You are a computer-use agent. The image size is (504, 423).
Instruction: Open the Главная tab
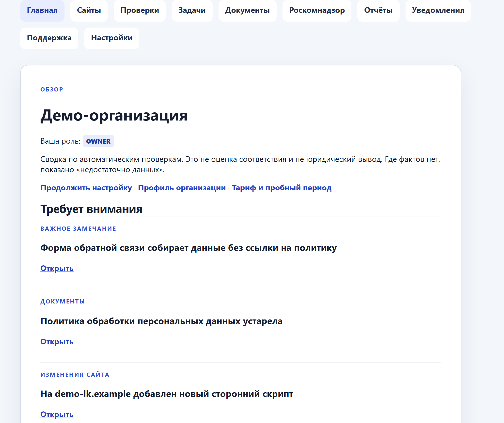[x=42, y=10]
